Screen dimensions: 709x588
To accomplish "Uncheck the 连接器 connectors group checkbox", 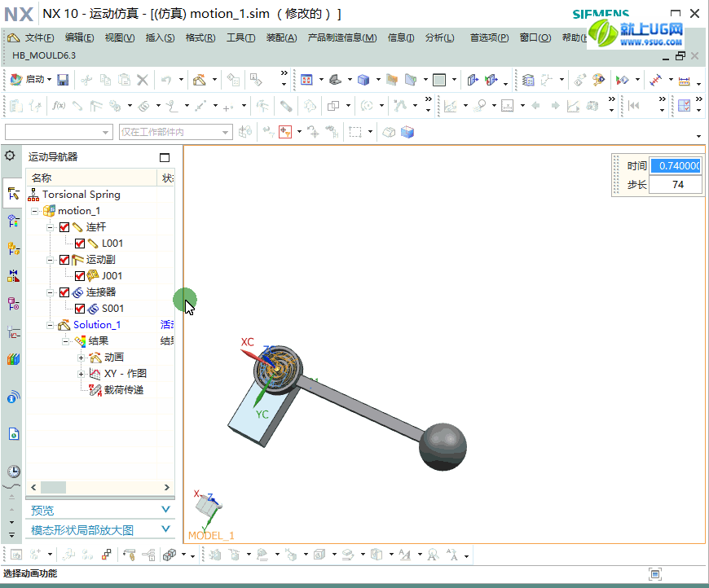I will pos(64,292).
